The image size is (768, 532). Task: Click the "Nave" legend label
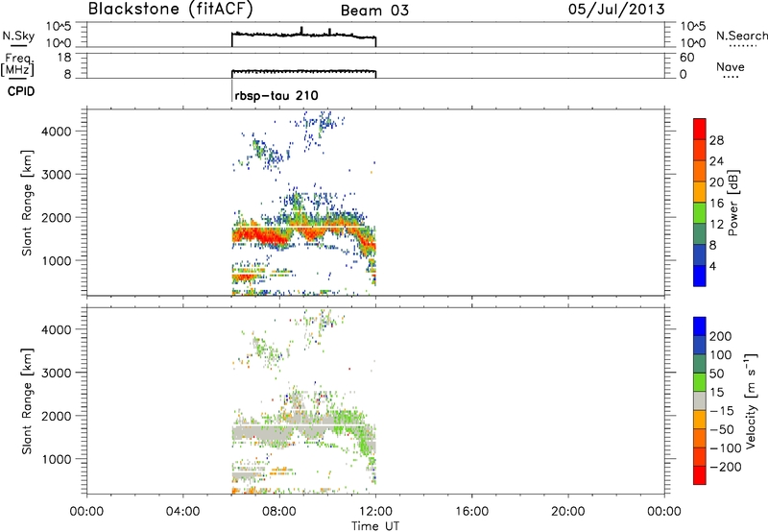tap(731, 66)
